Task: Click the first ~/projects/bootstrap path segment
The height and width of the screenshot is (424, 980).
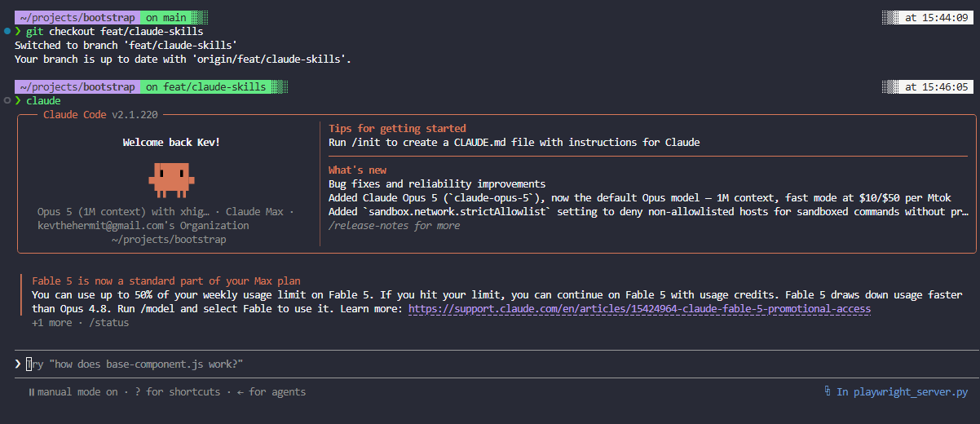Action: [x=77, y=17]
